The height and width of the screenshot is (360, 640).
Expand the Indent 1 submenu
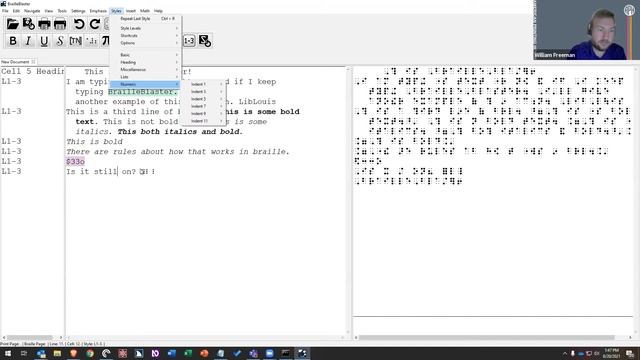[x=203, y=84]
